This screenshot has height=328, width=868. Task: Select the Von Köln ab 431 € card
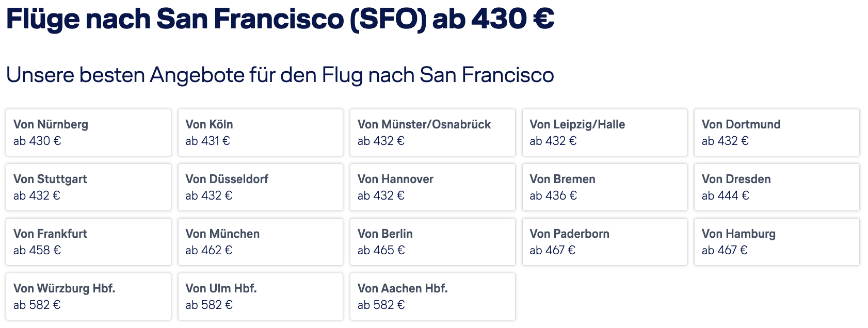pos(261,133)
